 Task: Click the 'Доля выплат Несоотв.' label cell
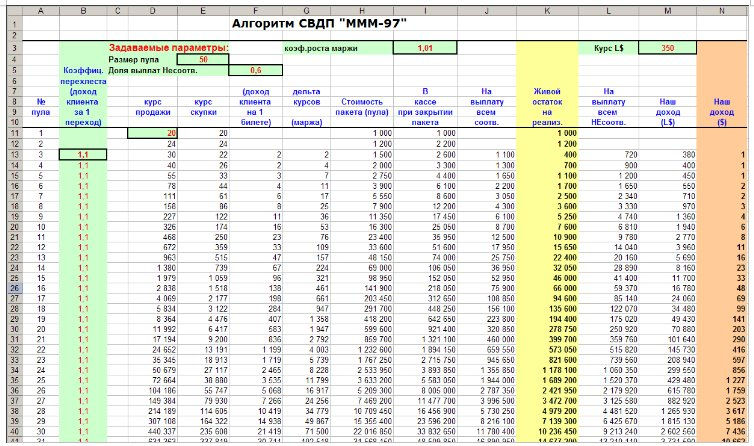coord(168,70)
